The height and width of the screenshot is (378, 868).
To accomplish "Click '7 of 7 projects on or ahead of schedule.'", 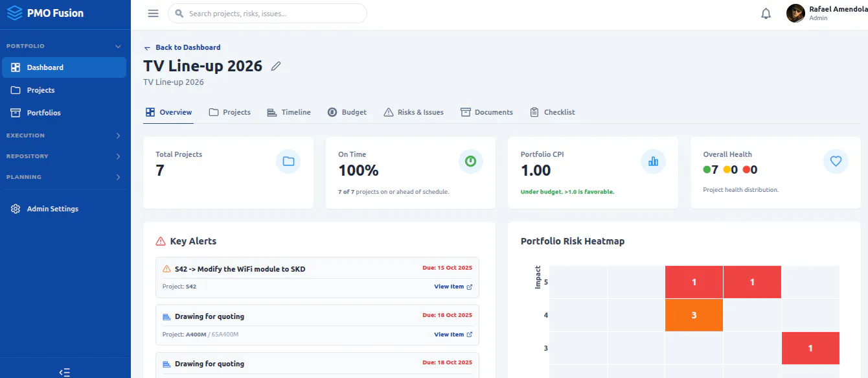I will click(x=394, y=192).
